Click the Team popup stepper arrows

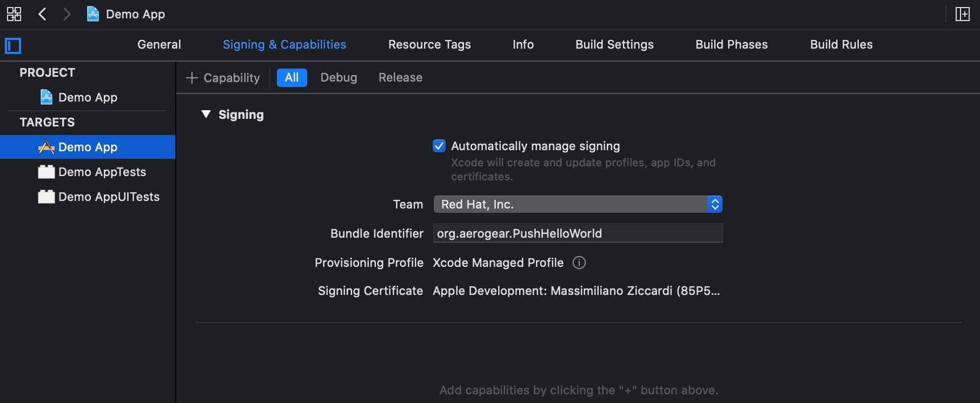point(715,204)
